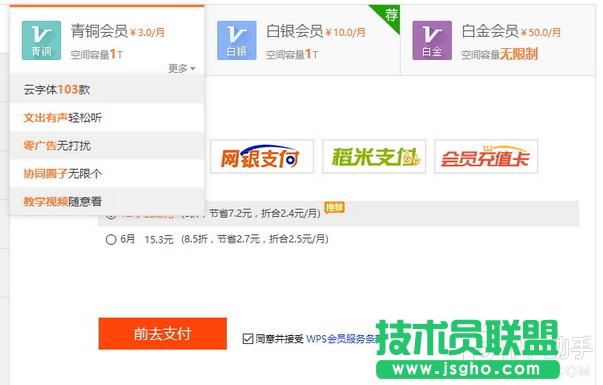Click the bronze 青铜 member badge icon
The width and height of the screenshot is (603, 385).
(x=41, y=40)
